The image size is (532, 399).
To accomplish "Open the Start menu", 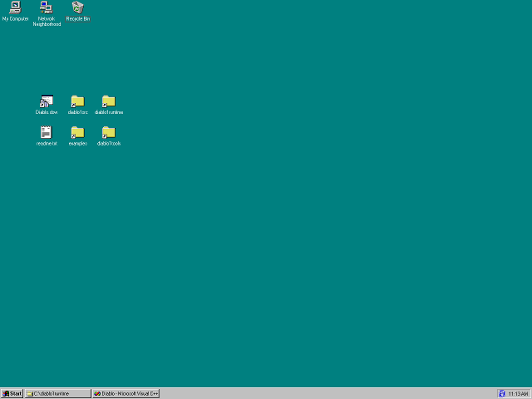I will coord(12,393).
